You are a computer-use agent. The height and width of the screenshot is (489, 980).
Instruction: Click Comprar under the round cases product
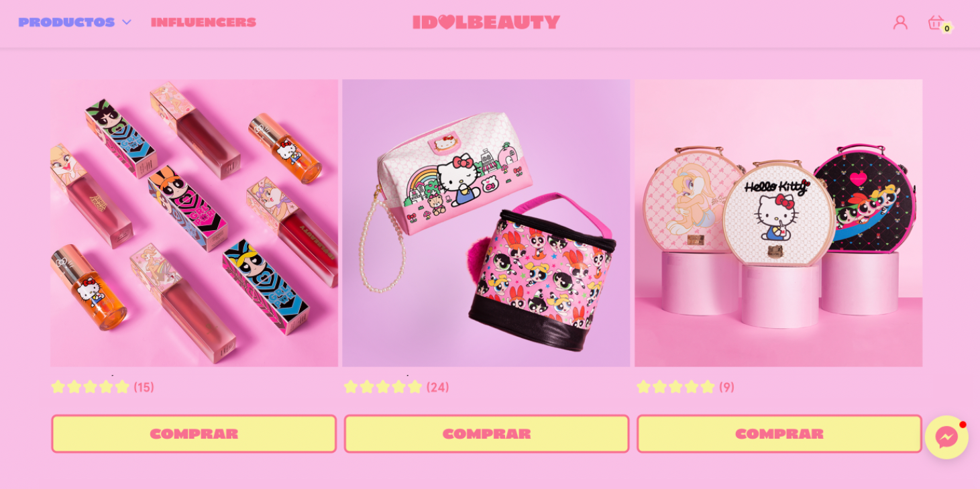pos(779,433)
